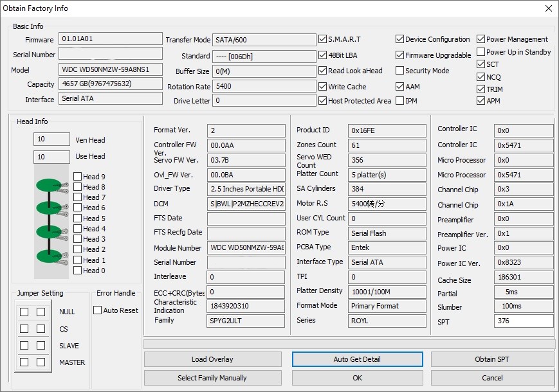Screen dimensions: 559x392
Task: Click the Load Overlay button
Action: pyautogui.click(x=212, y=359)
